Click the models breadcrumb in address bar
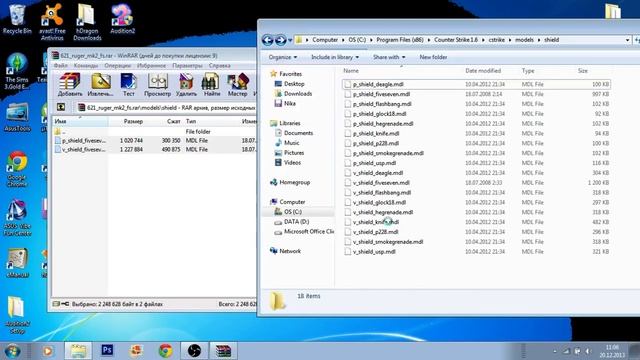Screen dimensions: 640x360 coord(524,40)
